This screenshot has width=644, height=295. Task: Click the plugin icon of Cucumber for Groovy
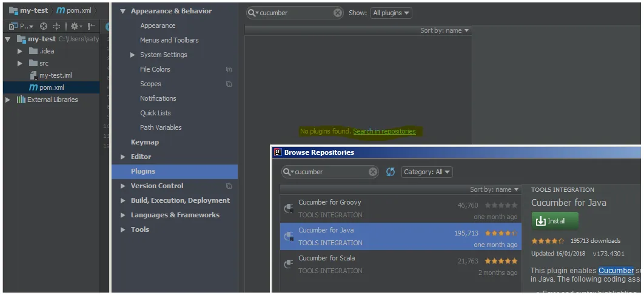pyautogui.click(x=289, y=208)
